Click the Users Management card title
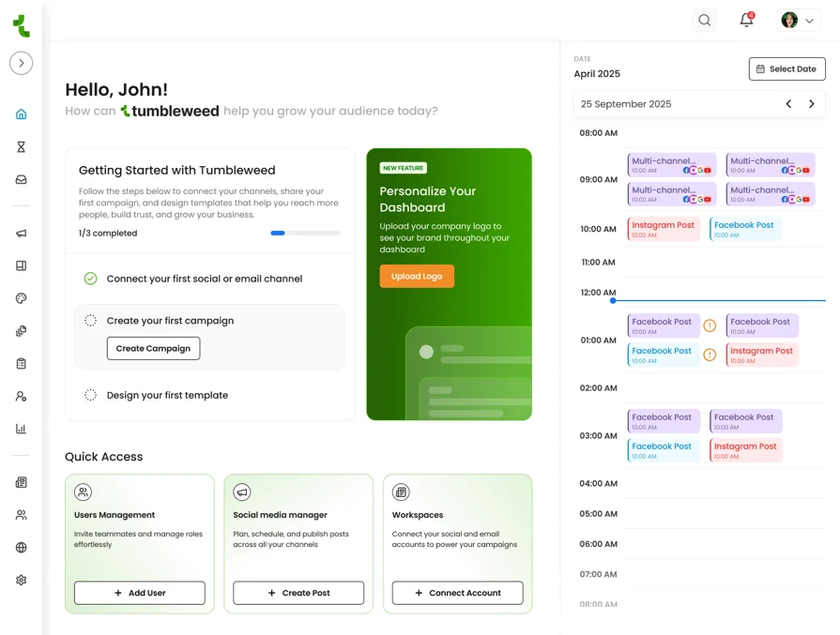Image resolution: width=840 pixels, height=635 pixels. 115,515
